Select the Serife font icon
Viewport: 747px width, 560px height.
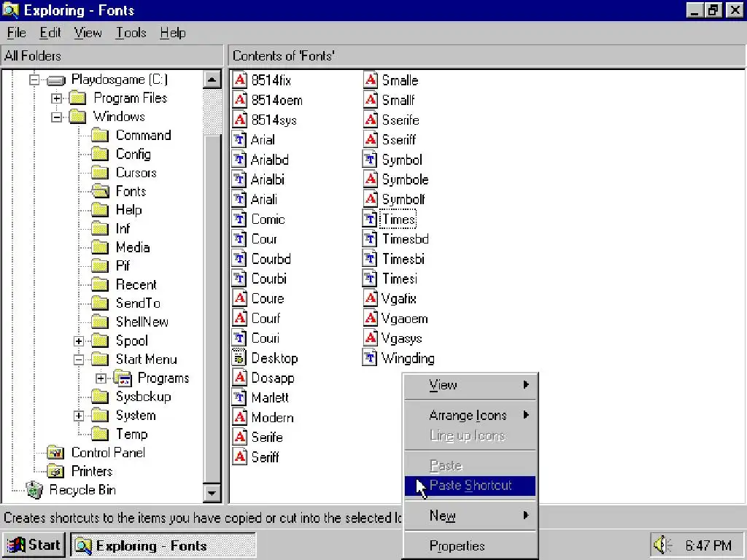239,437
